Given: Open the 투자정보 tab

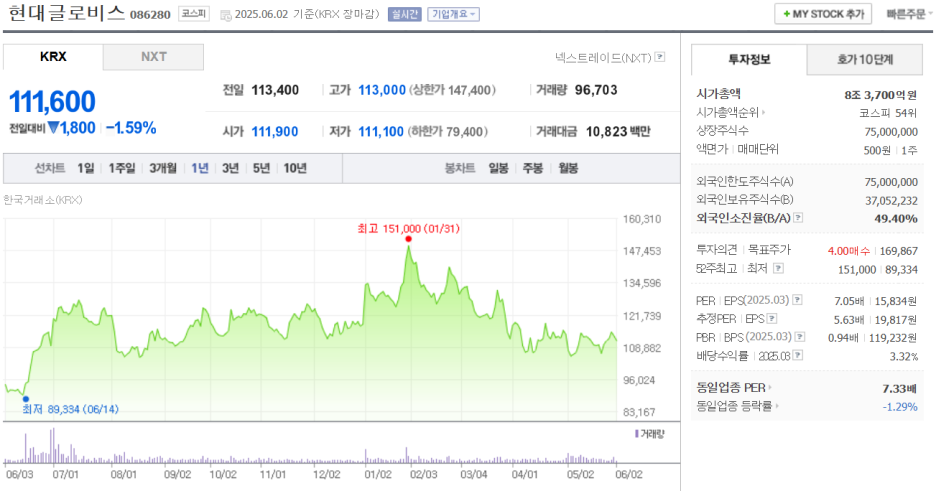Looking at the screenshot, I should click(x=749, y=60).
